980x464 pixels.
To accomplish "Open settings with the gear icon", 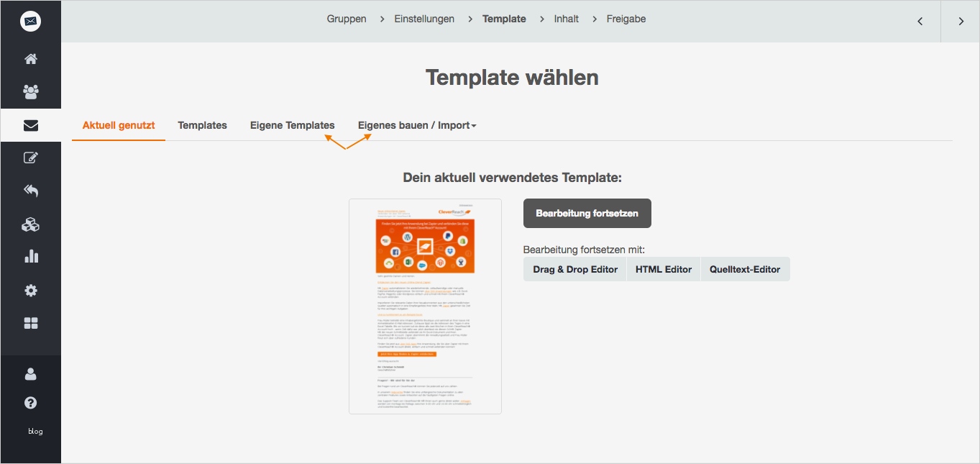I will click(30, 290).
